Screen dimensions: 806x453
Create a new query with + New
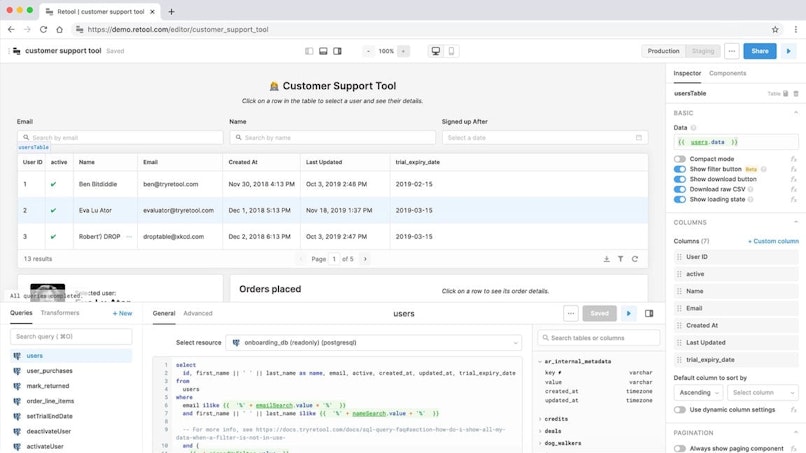122,313
